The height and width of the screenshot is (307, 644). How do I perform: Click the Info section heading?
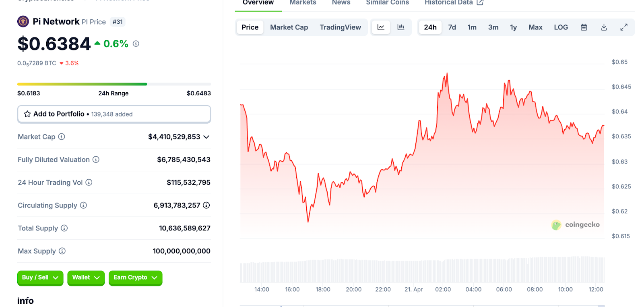[x=25, y=301]
